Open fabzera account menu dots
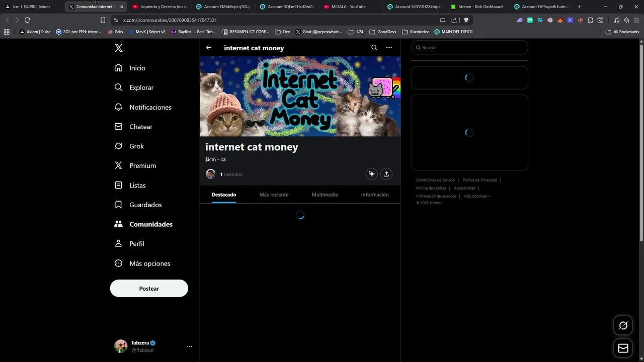Screen dimensions: 644x362 [190, 346]
